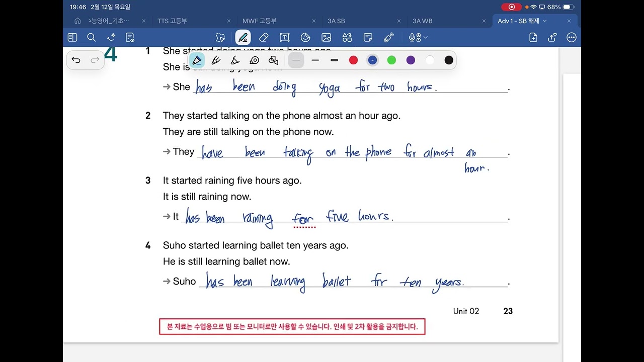Pick the red pen color
This screenshot has width=644, height=362.
[x=354, y=60]
